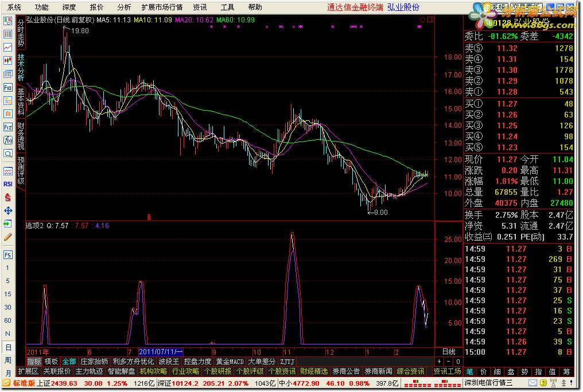Switch to 1-minute period
This screenshot has height=392, width=583.
point(7,268)
